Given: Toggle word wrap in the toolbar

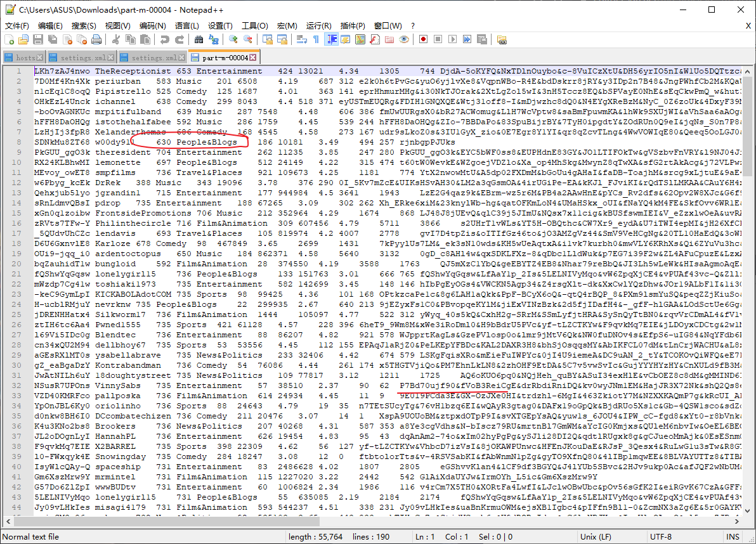Looking at the screenshot, I should [x=302, y=39].
